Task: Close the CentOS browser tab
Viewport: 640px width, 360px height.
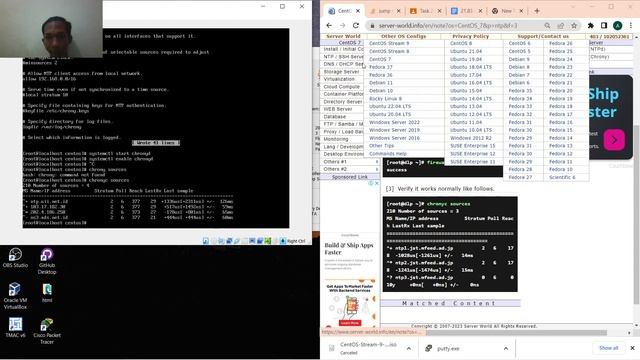Action: [358, 11]
